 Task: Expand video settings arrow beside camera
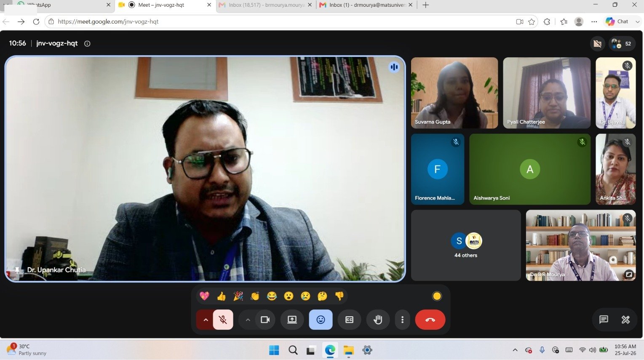click(248, 320)
